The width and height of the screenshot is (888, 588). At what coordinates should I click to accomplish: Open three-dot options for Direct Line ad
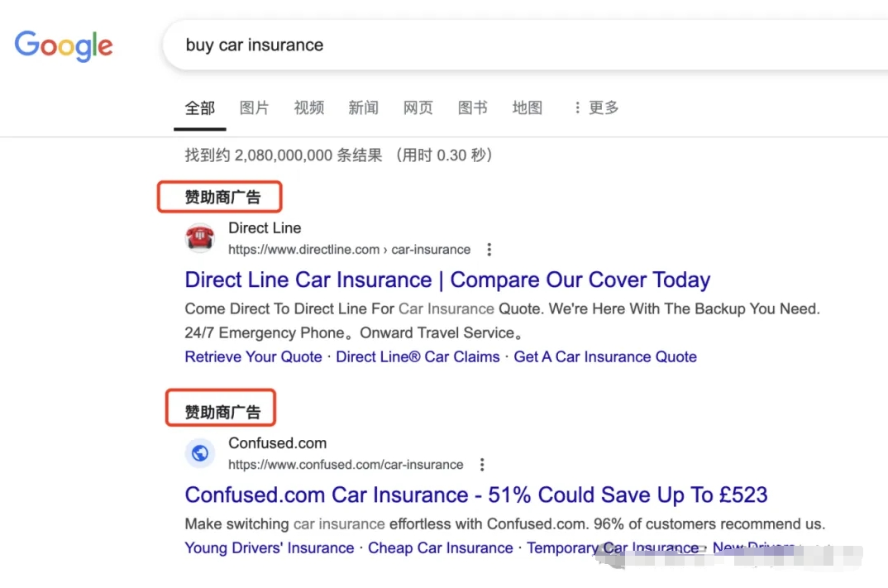[x=489, y=250]
